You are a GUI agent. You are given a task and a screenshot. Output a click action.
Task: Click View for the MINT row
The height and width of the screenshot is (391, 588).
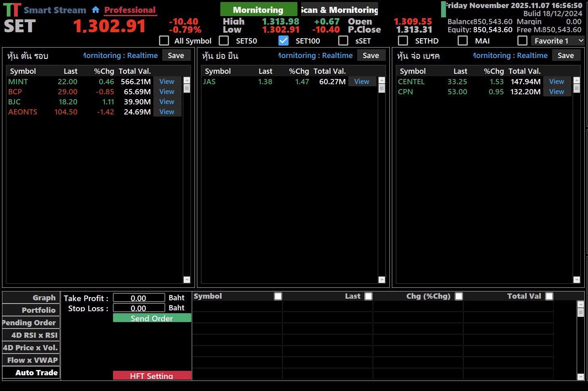pyautogui.click(x=167, y=81)
